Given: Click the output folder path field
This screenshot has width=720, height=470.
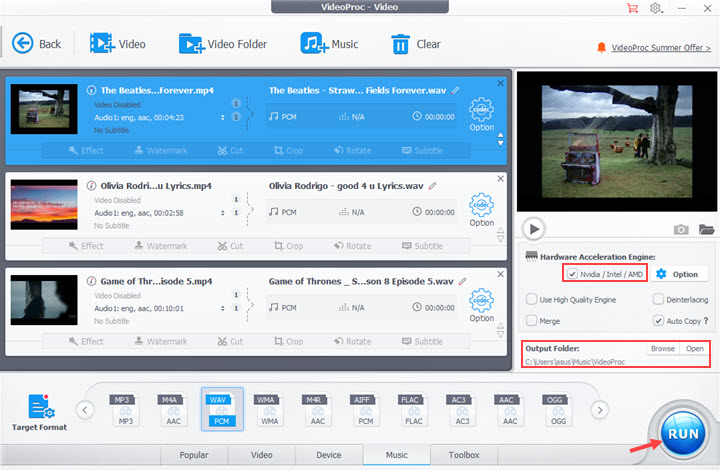Looking at the screenshot, I should pos(575,362).
